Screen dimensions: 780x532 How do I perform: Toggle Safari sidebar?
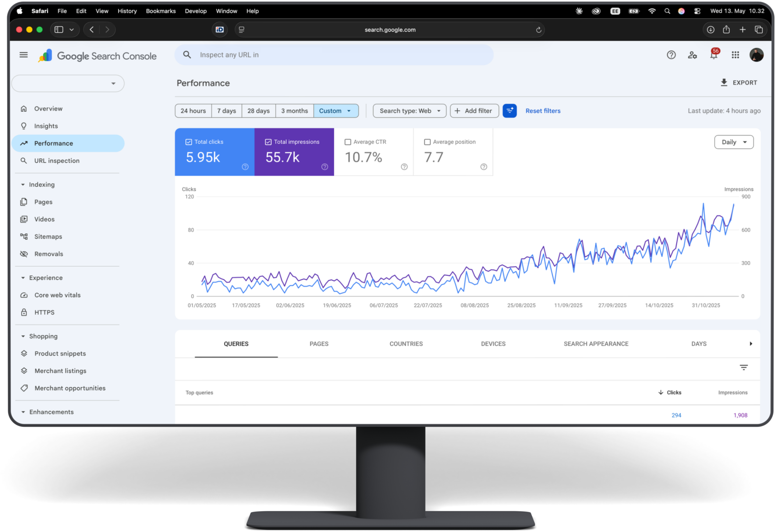click(59, 30)
